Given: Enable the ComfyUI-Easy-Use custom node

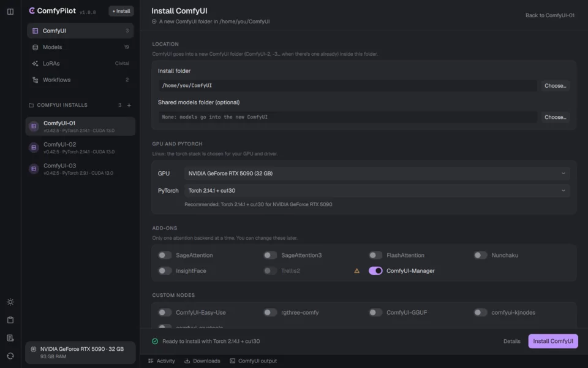Looking at the screenshot, I should 165,312.
